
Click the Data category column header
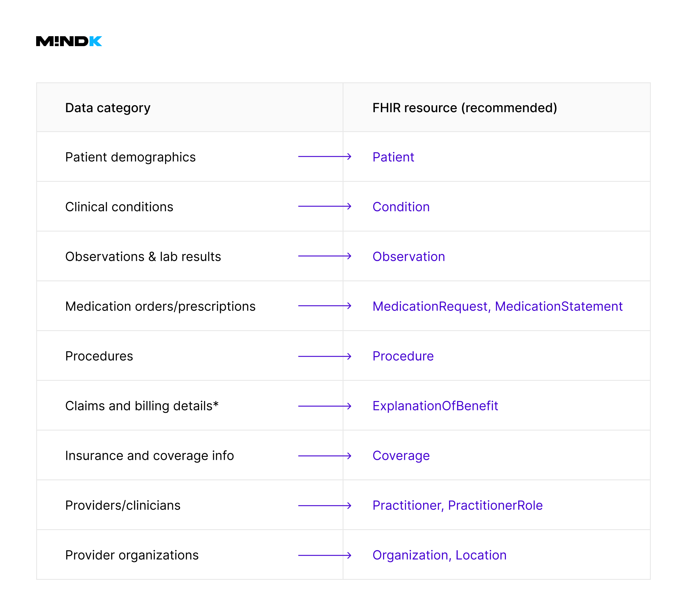108,108
